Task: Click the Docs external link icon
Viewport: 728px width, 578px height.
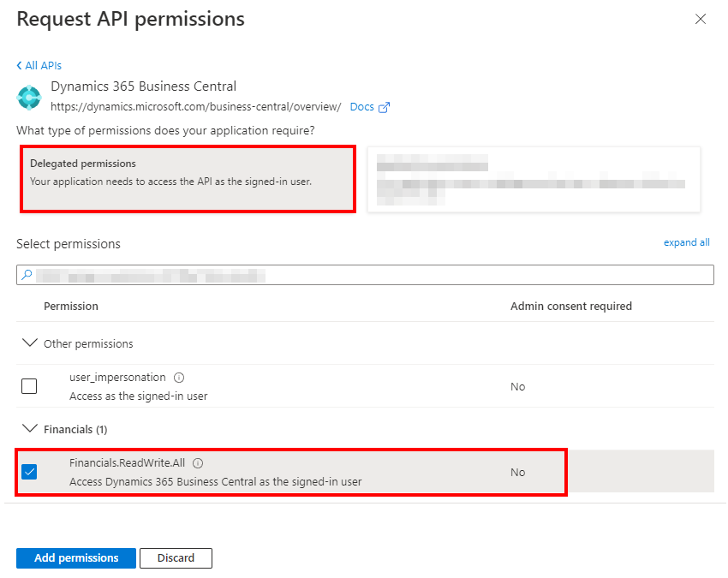Action: [x=384, y=107]
